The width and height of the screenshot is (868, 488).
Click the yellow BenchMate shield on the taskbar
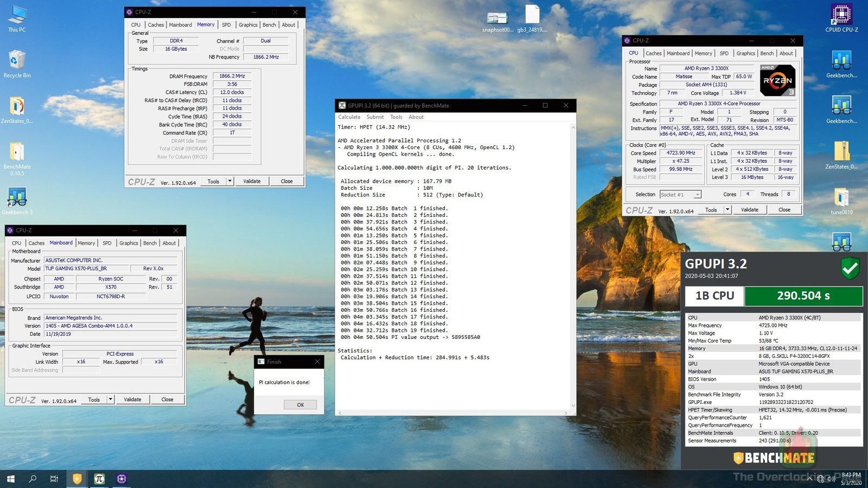point(77,479)
